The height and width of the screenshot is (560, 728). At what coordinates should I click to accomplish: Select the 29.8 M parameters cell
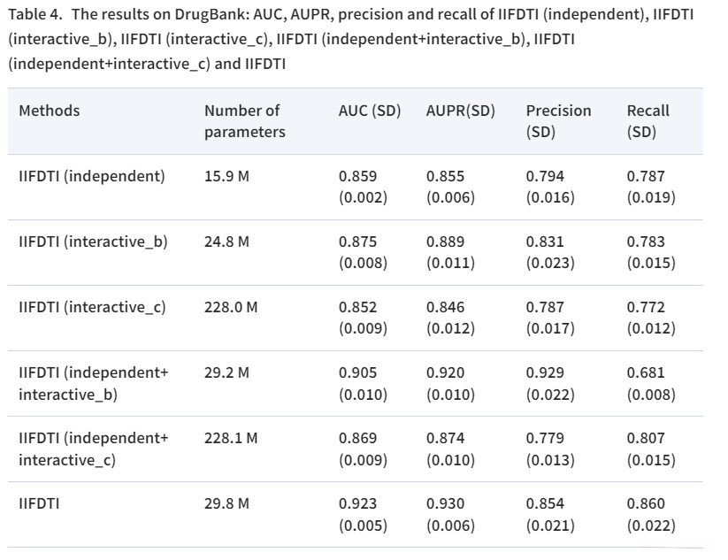click(x=226, y=503)
